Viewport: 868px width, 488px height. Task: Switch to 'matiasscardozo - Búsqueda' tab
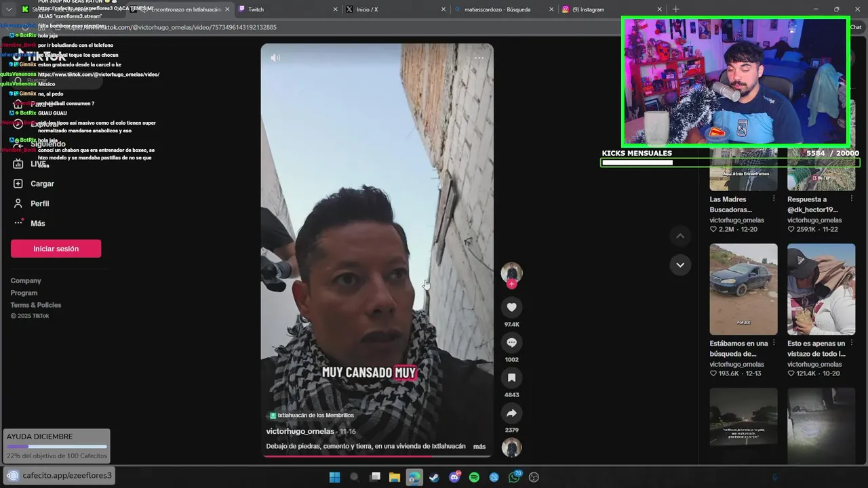pos(503,9)
